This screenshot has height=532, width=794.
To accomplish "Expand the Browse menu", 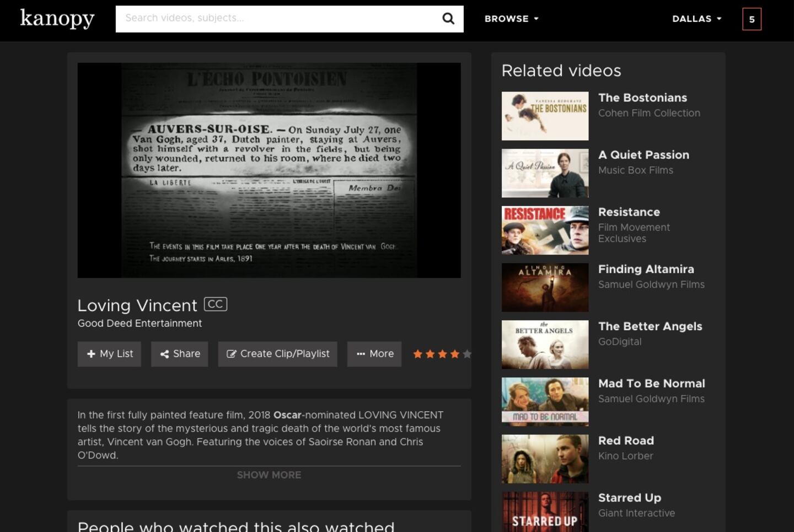I will [x=511, y=19].
